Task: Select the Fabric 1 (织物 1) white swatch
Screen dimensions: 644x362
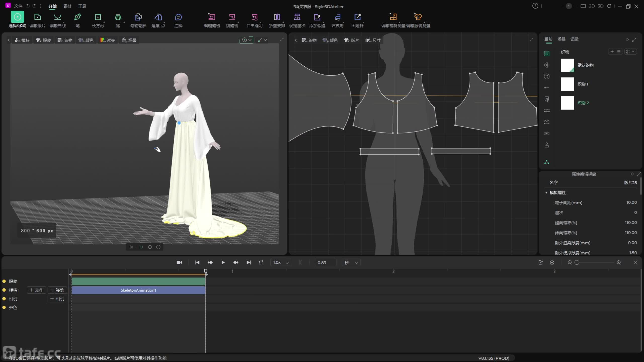Action: 567,84
